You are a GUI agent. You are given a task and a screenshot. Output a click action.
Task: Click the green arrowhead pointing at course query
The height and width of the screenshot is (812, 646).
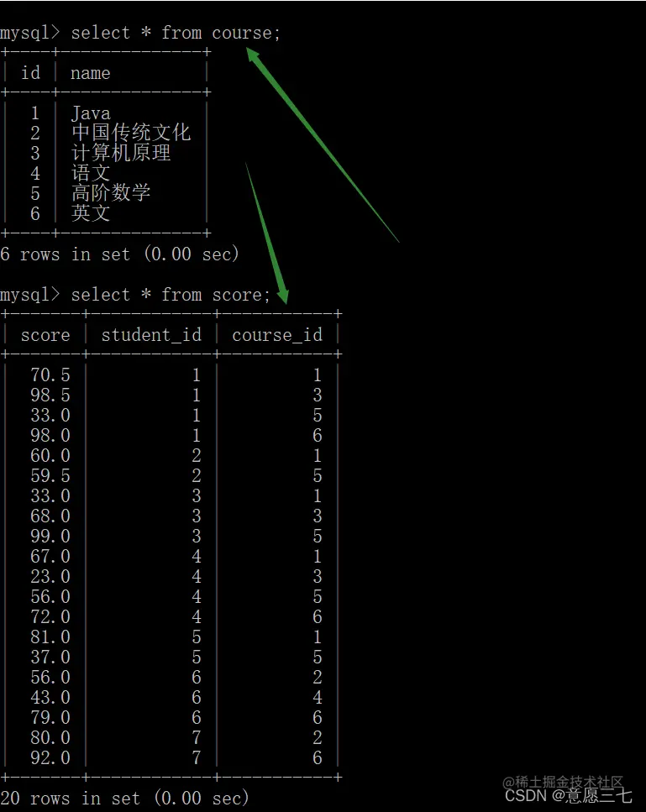(x=254, y=55)
